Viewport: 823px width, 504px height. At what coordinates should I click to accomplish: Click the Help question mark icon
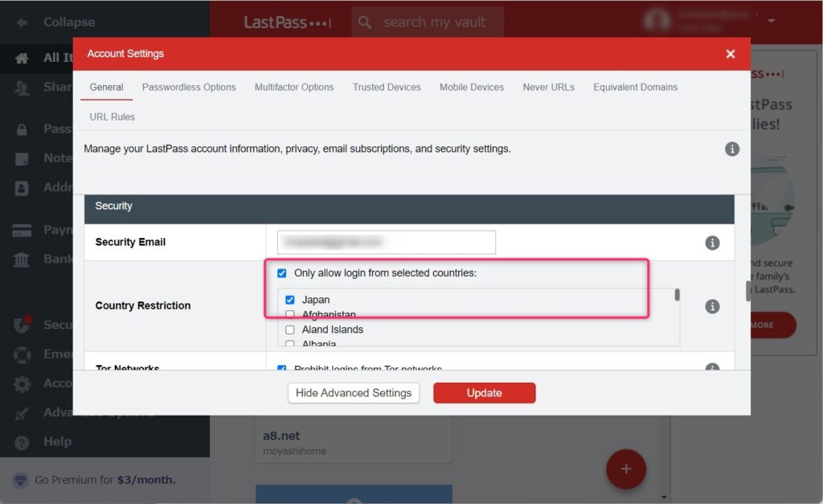[23, 441]
